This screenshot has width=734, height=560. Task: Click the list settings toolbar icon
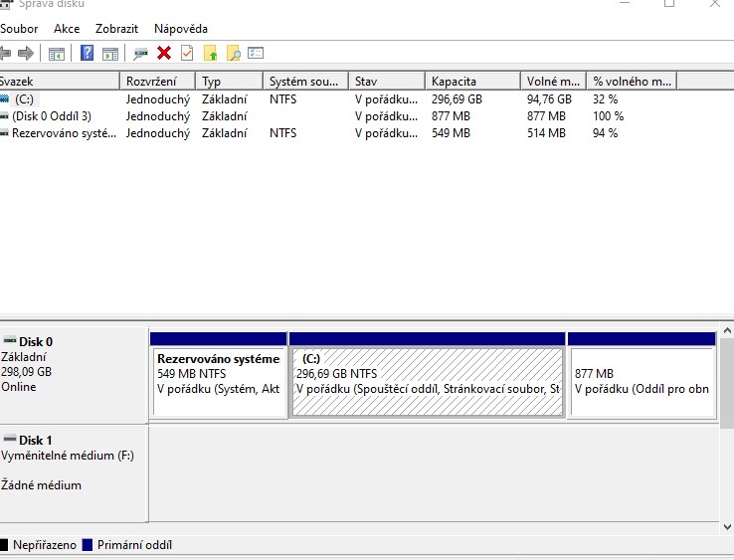[256, 53]
